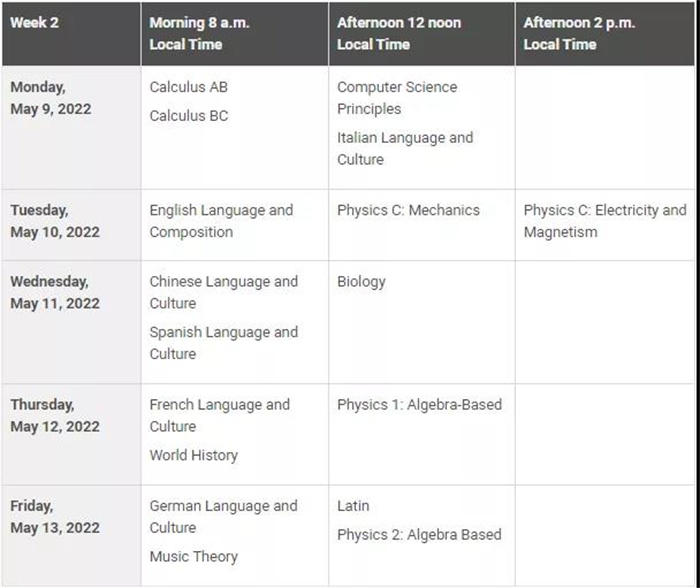Click the Monday, May 9, 2022 row label
The width and height of the screenshot is (700, 588).
[x=50, y=98]
